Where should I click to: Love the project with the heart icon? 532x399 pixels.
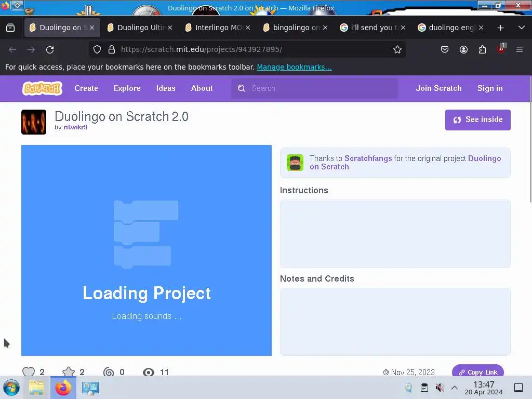(29, 372)
